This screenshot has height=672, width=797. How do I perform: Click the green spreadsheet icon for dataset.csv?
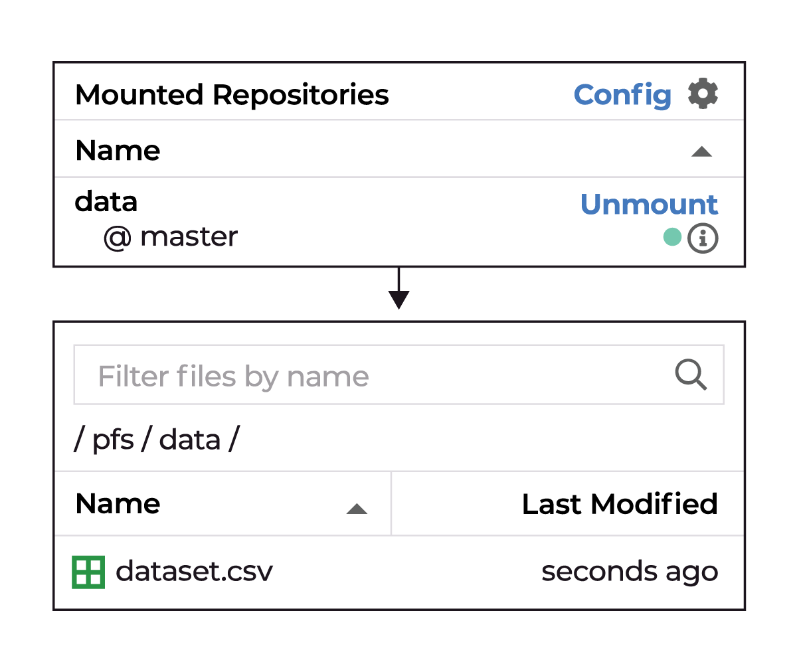coord(88,572)
